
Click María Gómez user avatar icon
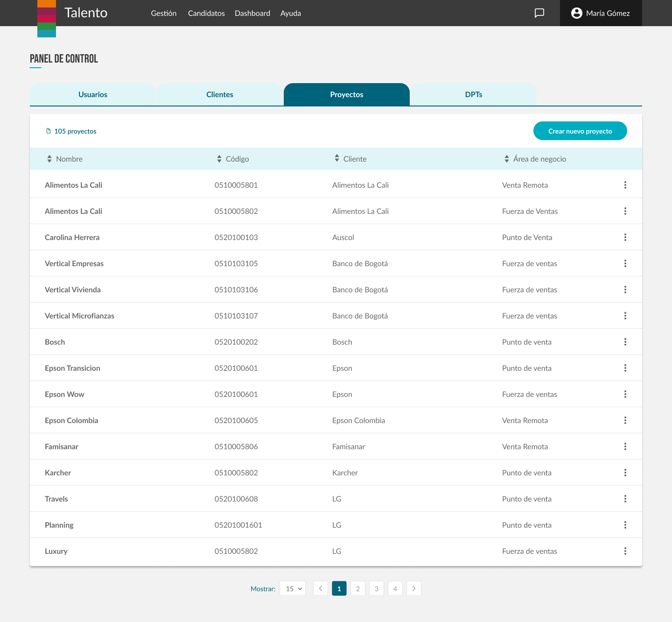point(576,13)
